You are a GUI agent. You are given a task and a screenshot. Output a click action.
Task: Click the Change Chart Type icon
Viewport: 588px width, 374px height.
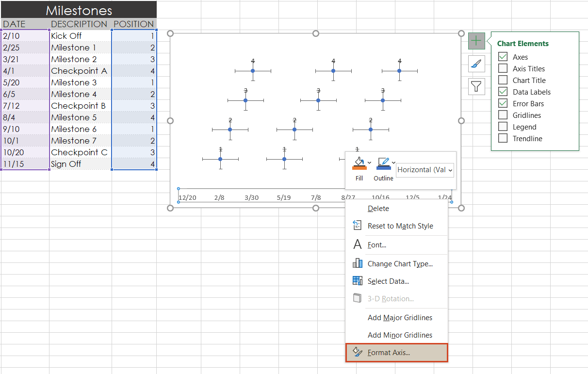(x=357, y=263)
